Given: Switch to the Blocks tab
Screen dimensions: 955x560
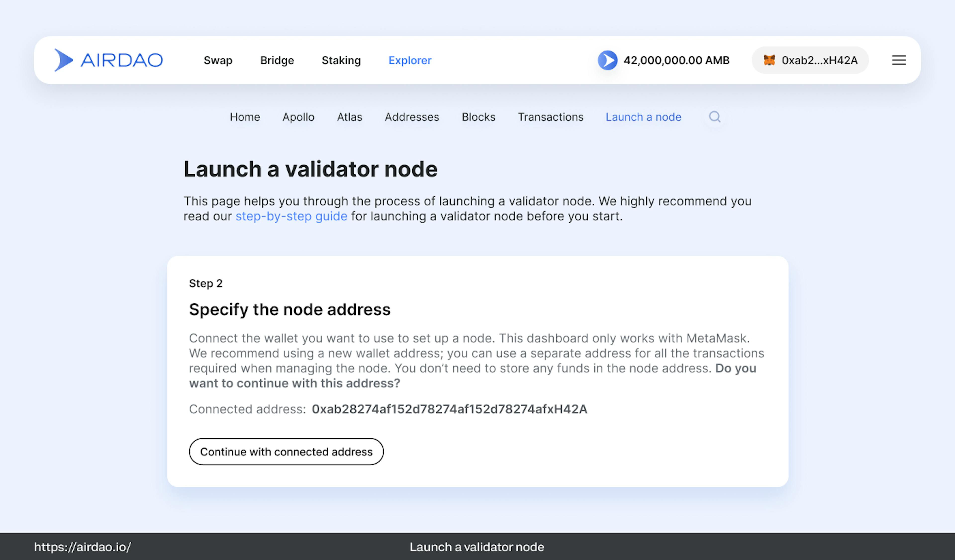Looking at the screenshot, I should coord(478,117).
